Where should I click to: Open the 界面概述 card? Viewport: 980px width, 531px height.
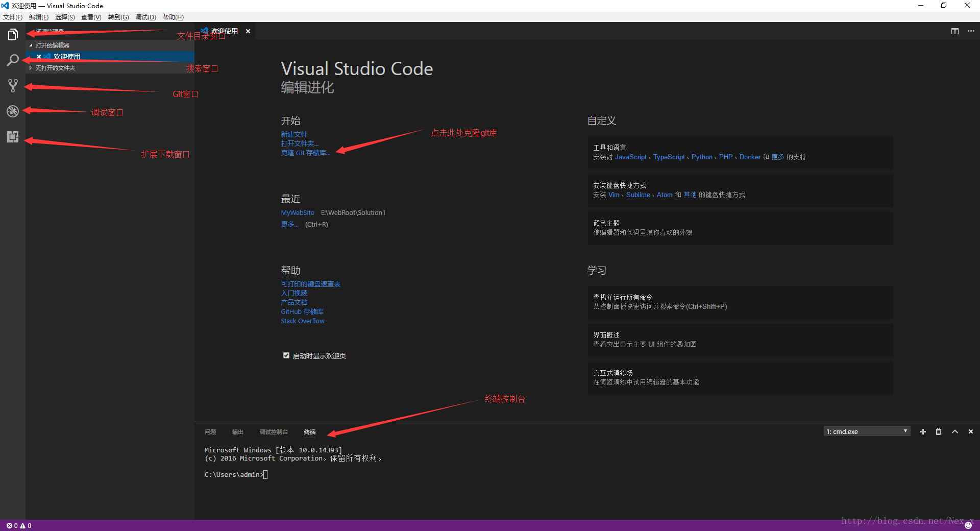pos(740,340)
